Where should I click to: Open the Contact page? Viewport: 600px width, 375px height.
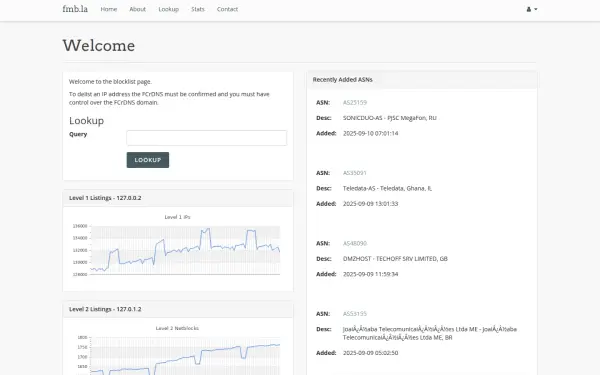coord(227,9)
